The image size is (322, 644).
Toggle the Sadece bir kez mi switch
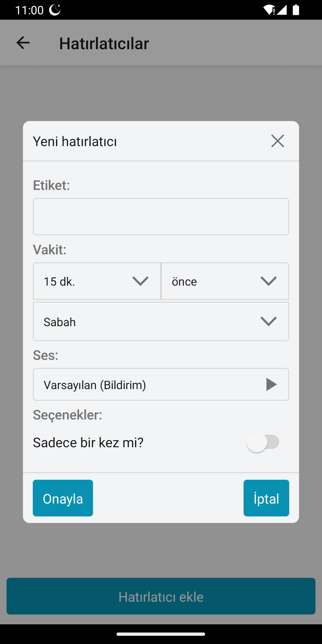[x=263, y=442]
